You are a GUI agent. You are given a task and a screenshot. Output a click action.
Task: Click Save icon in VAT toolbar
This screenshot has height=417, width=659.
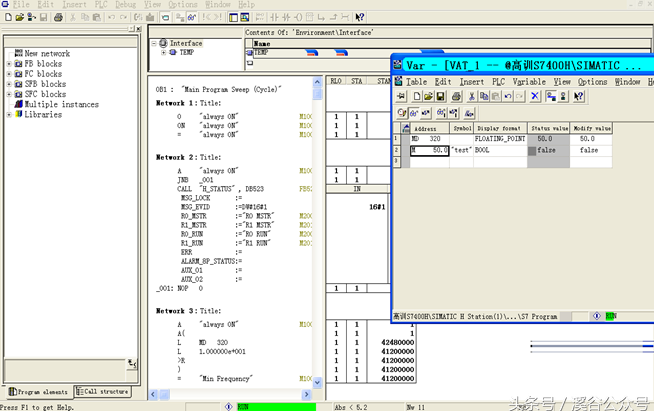440,96
